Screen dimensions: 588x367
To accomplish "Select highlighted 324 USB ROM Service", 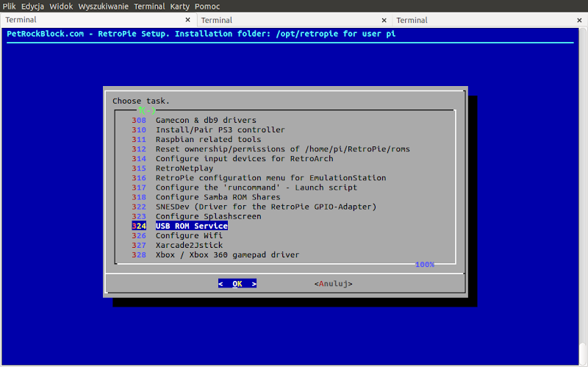I will tap(179, 226).
